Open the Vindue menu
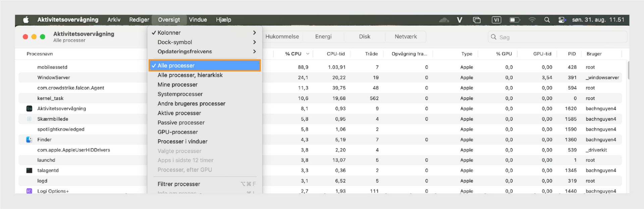 (x=198, y=20)
